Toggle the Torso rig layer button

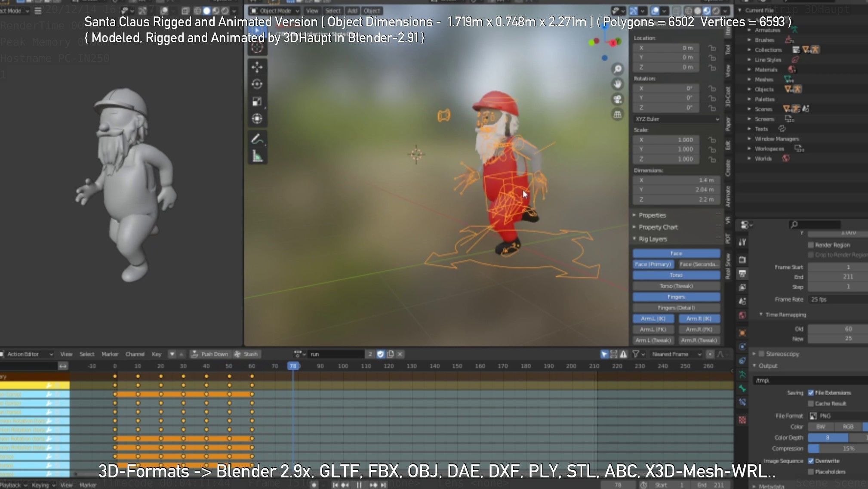pos(676,275)
